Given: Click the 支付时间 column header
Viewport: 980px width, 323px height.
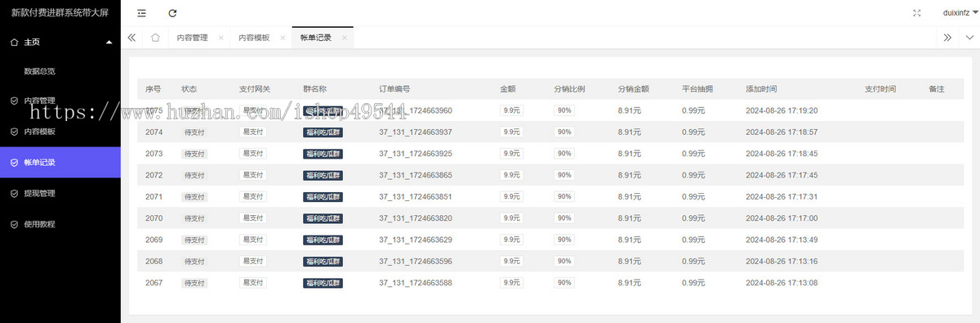Looking at the screenshot, I should (x=880, y=89).
